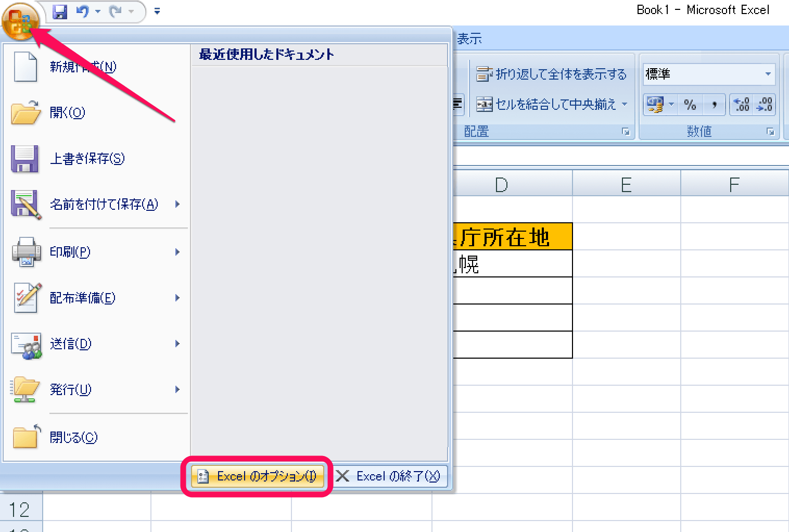Click セルを結合して中央揃え merge button
Viewport: 789px width, 532px height.
(546, 105)
